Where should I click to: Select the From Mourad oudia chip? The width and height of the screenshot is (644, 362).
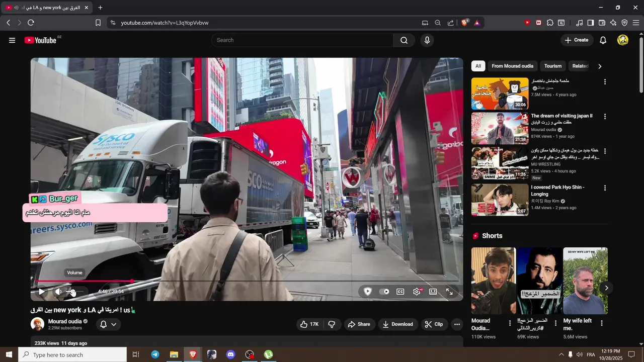[512, 66]
